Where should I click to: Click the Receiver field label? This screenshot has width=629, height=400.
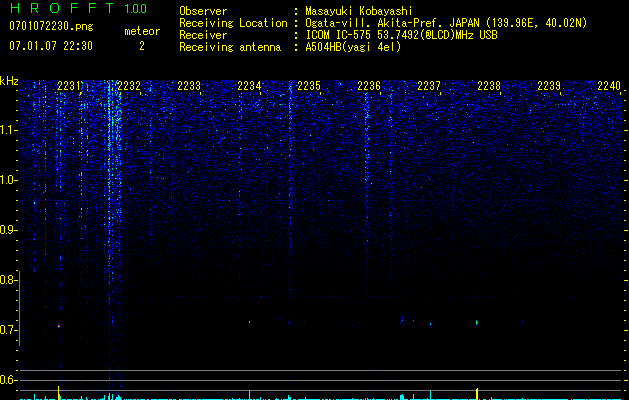pos(203,35)
